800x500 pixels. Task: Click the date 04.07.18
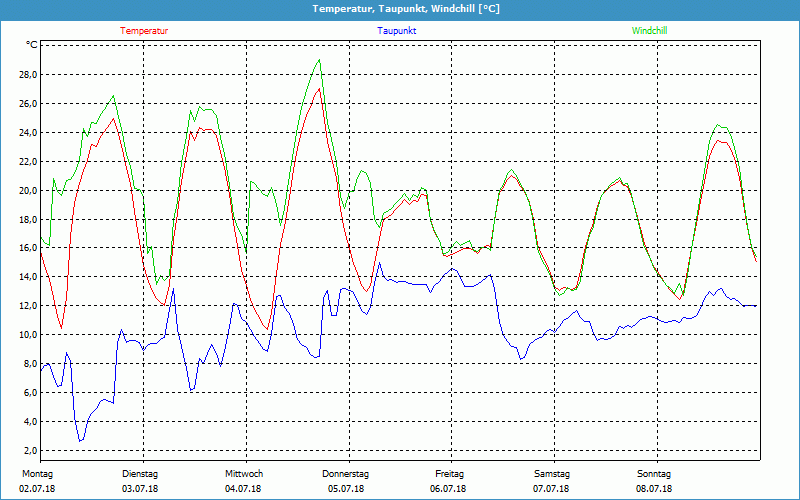pyautogui.click(x=243, y=489)
